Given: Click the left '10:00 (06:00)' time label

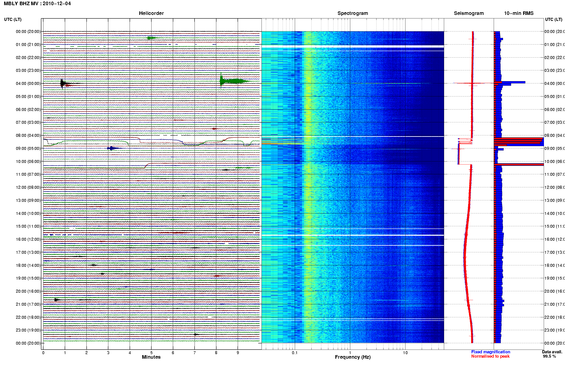Looking at the screenshot, I should coord(28,162).
